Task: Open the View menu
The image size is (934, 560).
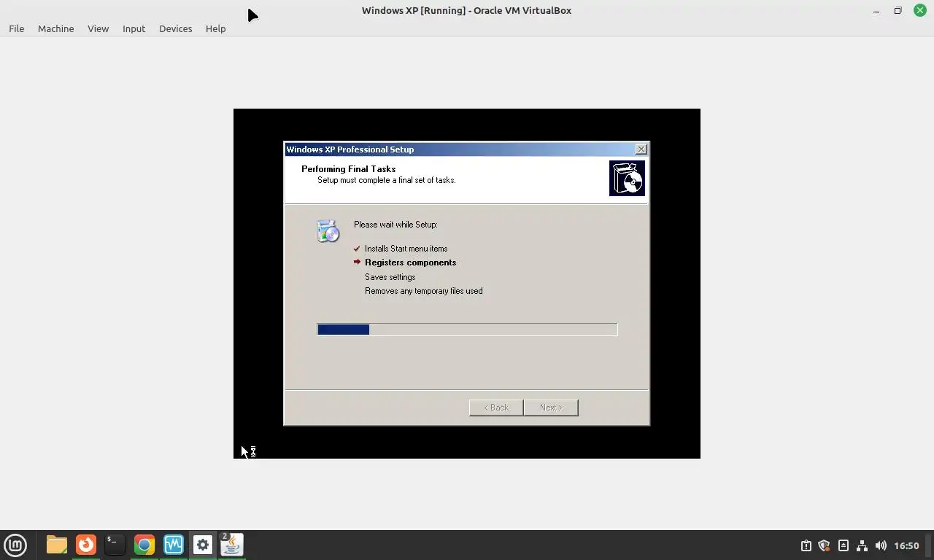Action: click(x=98, y=28)
